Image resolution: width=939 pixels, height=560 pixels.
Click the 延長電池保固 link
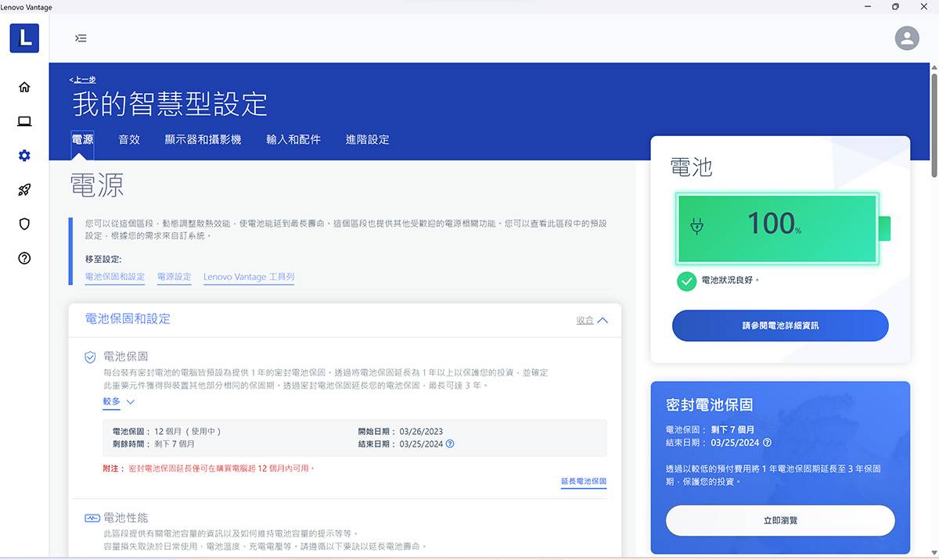click(x=584, y=482)
